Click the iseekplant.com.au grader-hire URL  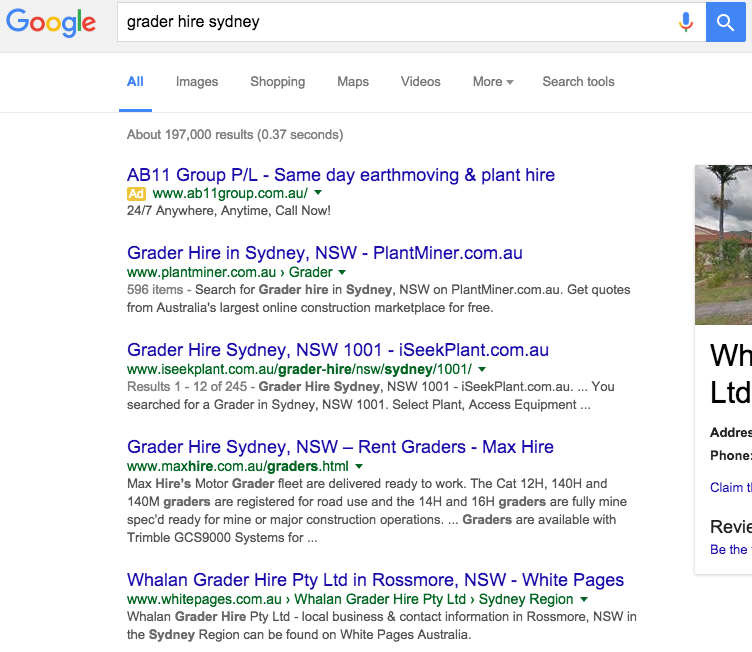click(x=299, y=369)
